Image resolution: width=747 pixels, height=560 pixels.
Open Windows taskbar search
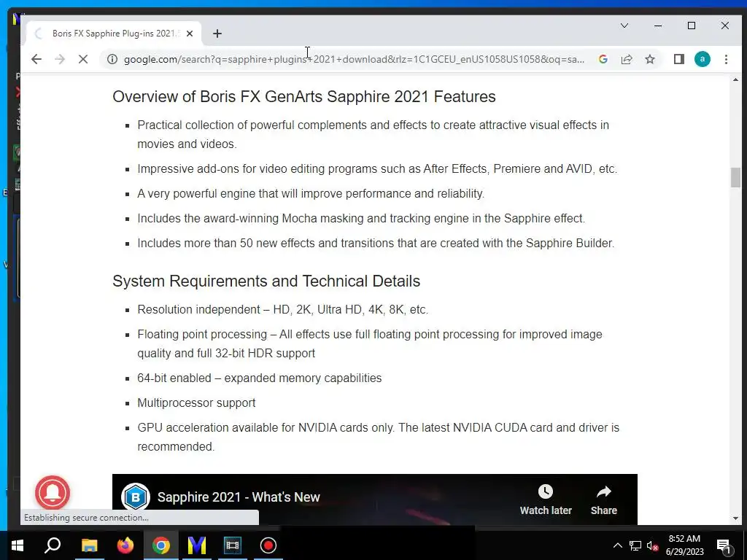pos(53,545)
